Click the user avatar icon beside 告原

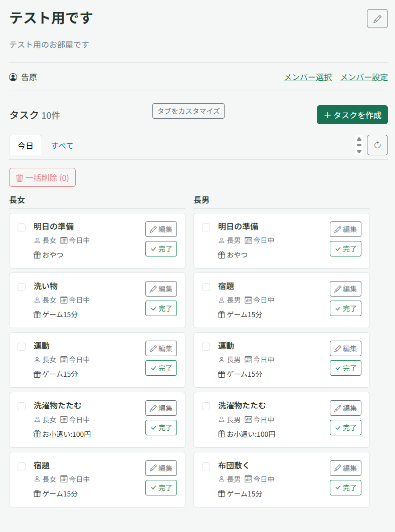point(13,77)
